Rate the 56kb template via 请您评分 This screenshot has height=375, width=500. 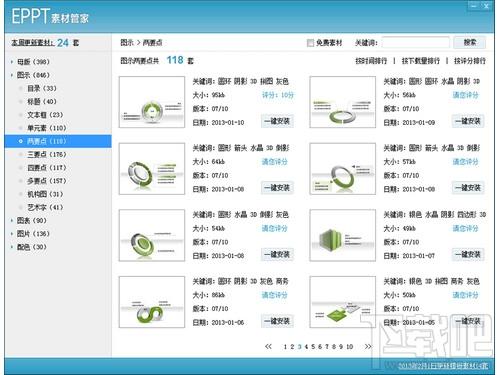[x=465, y=95]
